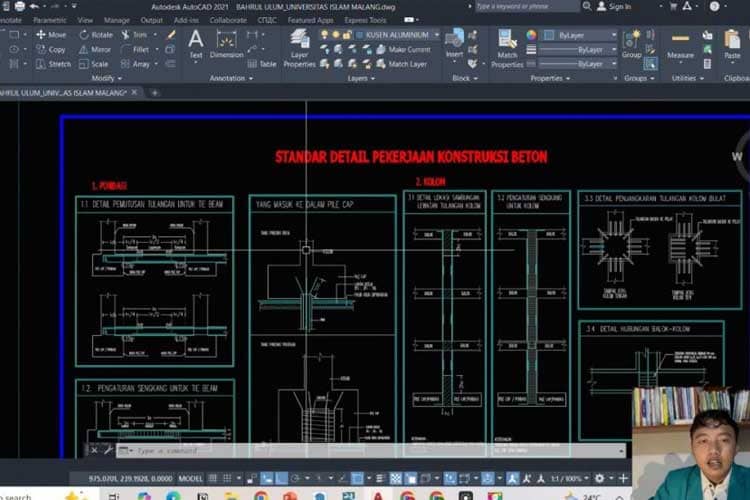The image size is (750, 500).
Task: Close the BAHRUL ULUM drawing tab
Action: click(x=134, y=92)
